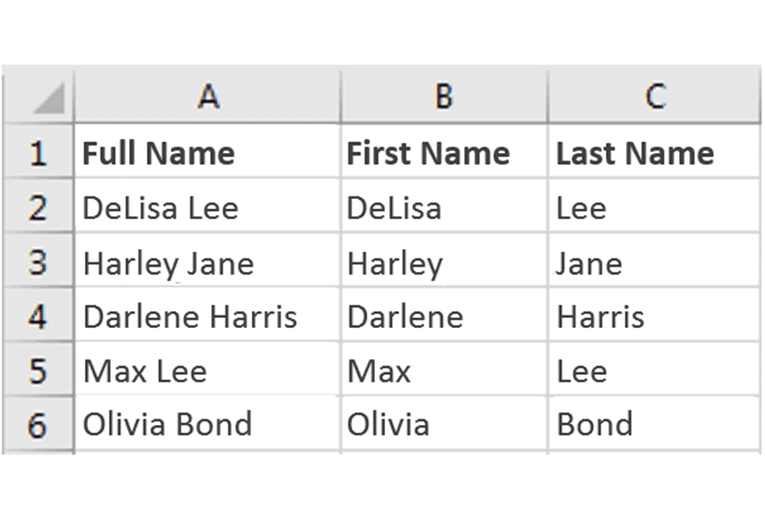This screenshot has width=765, height=532.
Task: Select column B header
Action: (445, 95)
